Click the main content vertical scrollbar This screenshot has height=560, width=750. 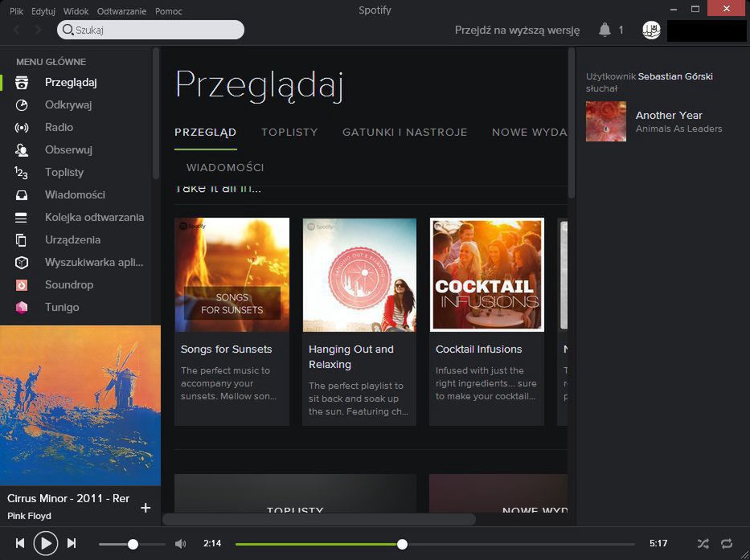[x=571, y=123]
